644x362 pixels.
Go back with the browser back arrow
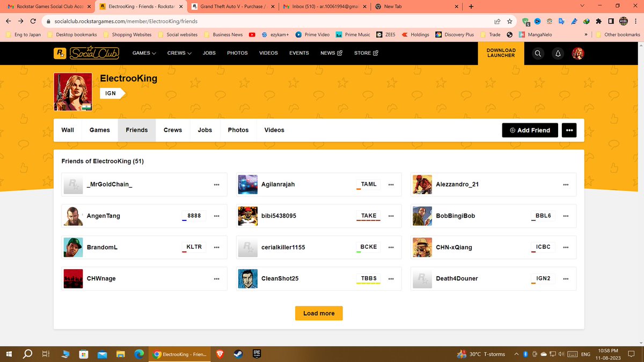point(8,21)
